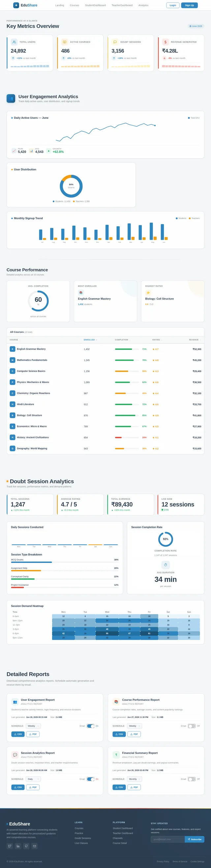Sort table by the Rating column header
The height and width of the screenshot is (868, 211).
157,340
